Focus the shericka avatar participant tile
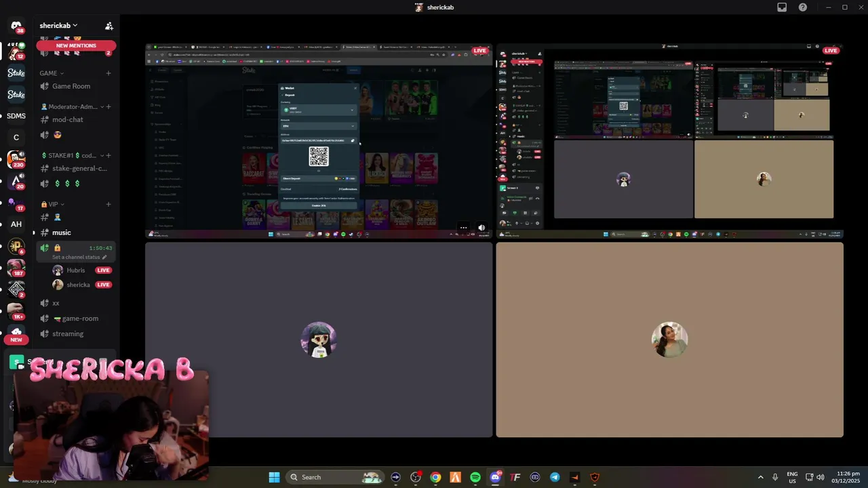868x488 pixels. click(x=670, y=340)
